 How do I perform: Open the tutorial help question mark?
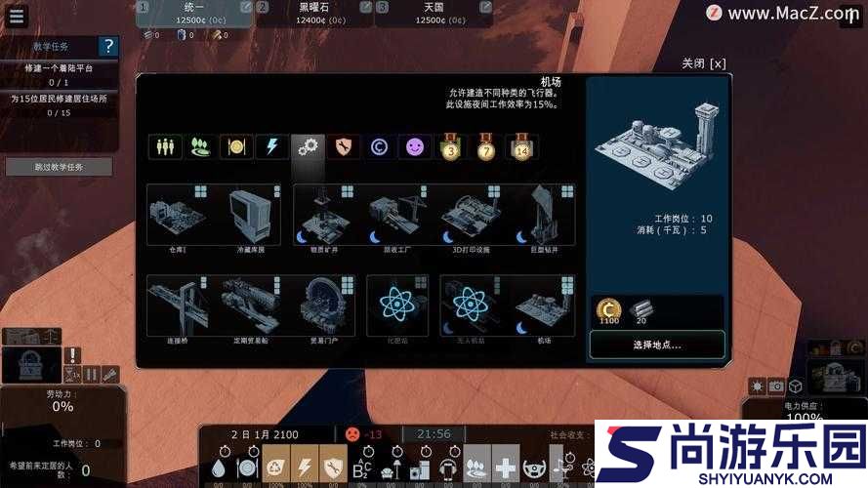click(108, 46)
